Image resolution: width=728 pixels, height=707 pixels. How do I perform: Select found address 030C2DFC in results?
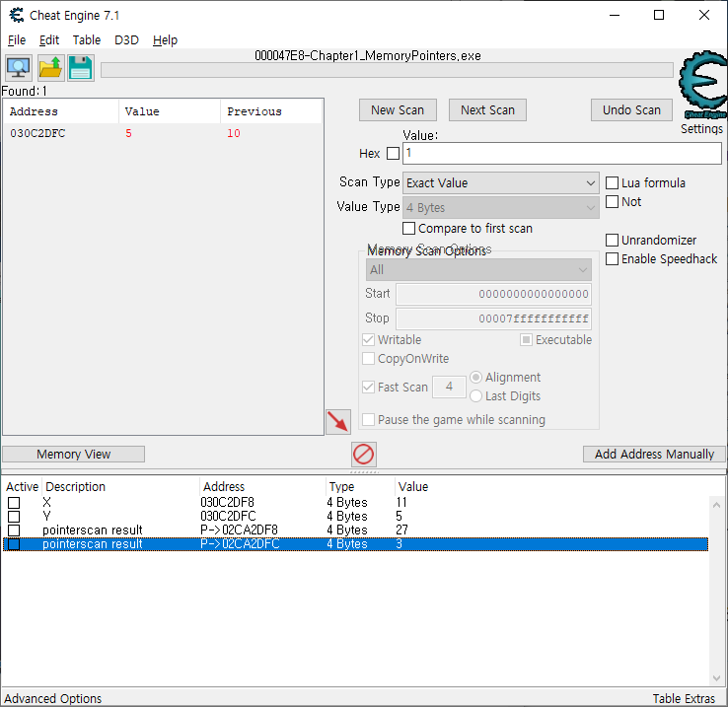163,133
